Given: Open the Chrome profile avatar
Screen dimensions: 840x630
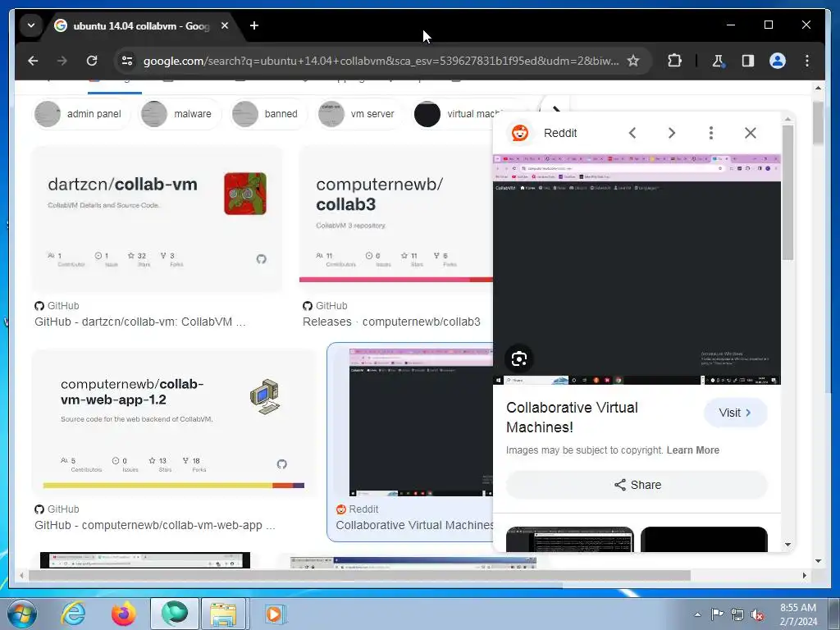Looking at the screenshot, I should click(x=778, y=61).
